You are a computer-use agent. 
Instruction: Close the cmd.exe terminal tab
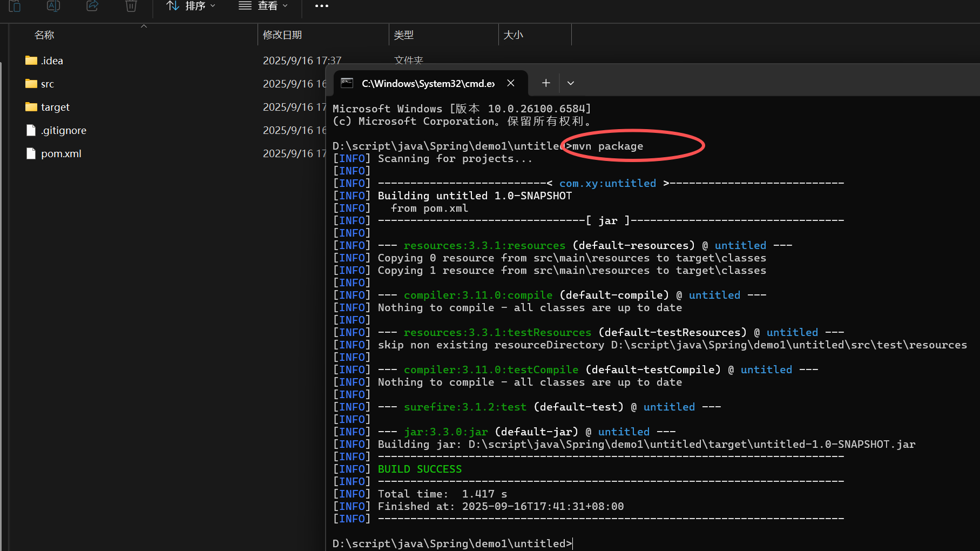[511, 83]
